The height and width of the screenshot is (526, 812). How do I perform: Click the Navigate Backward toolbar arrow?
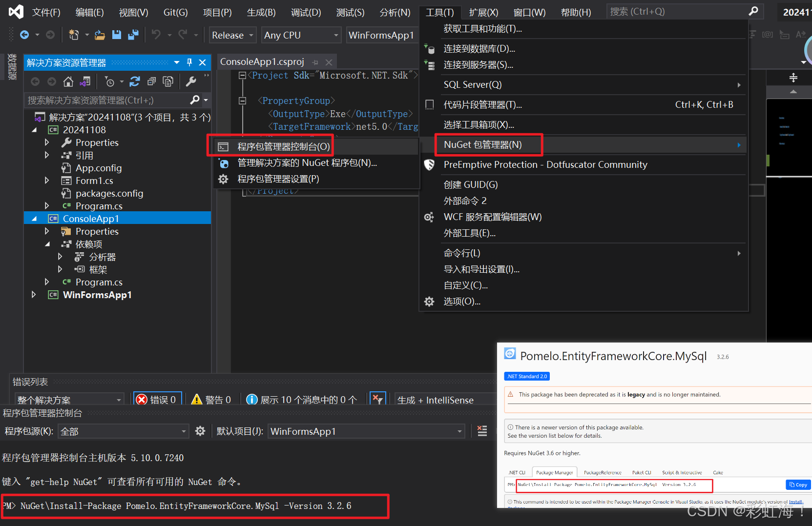point(24,35)
